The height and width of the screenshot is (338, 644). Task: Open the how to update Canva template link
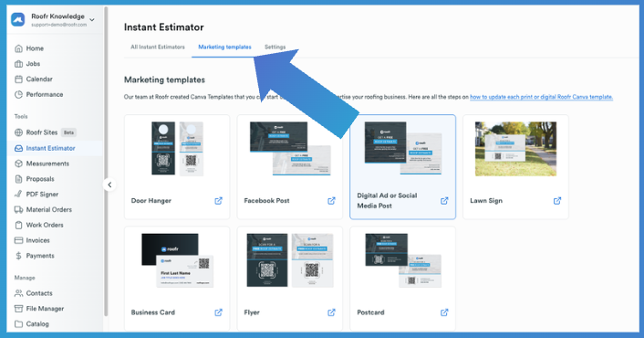(x=541, y=97)
